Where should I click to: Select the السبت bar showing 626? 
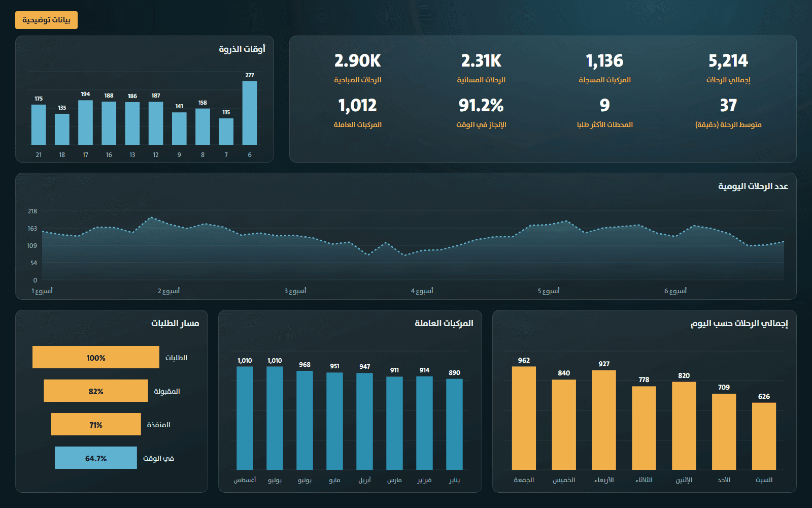[764, 436]
